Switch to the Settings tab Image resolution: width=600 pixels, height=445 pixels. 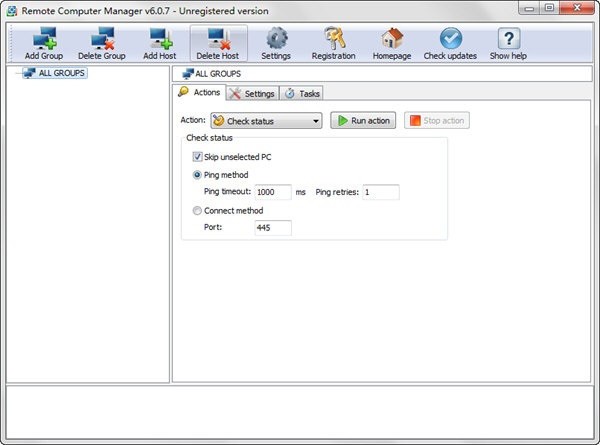pos(252,93)
